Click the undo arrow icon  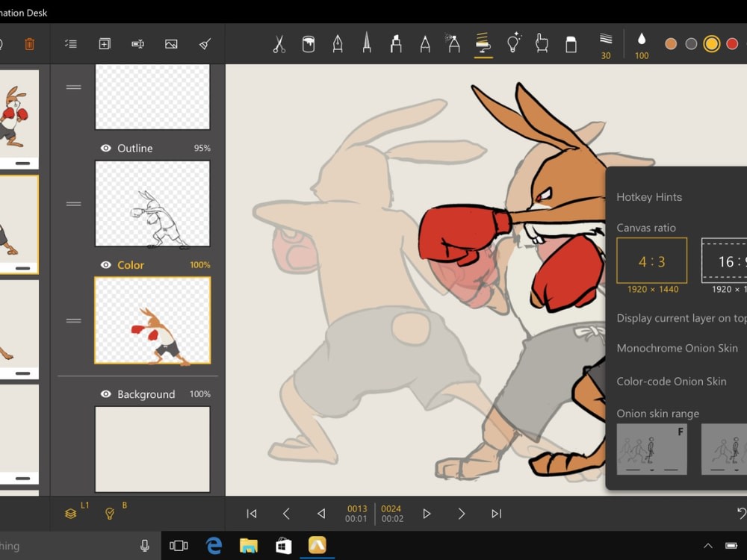pyautogui.click(x=741, y=513)
